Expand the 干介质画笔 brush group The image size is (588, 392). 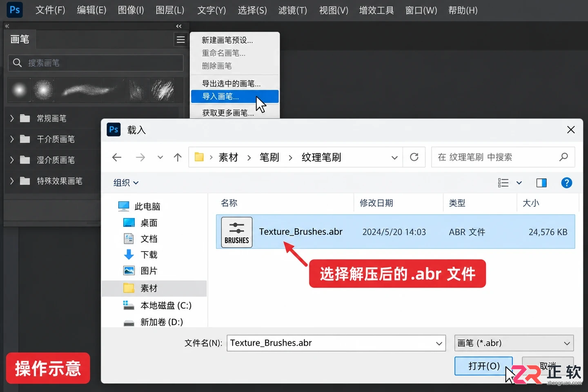click(12, 139)
